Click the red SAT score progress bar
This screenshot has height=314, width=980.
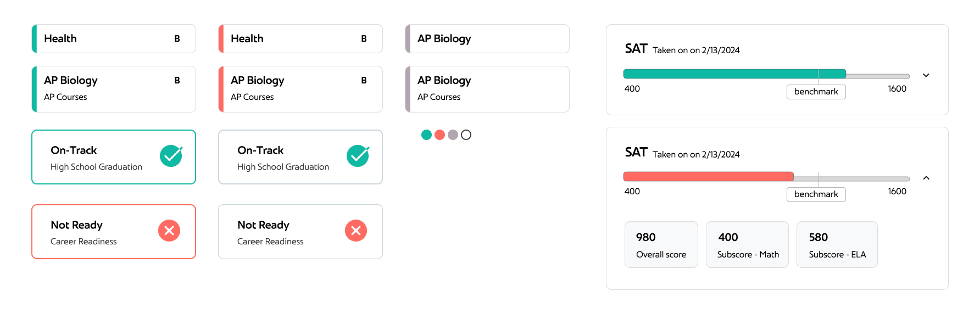tap(709, 177)
